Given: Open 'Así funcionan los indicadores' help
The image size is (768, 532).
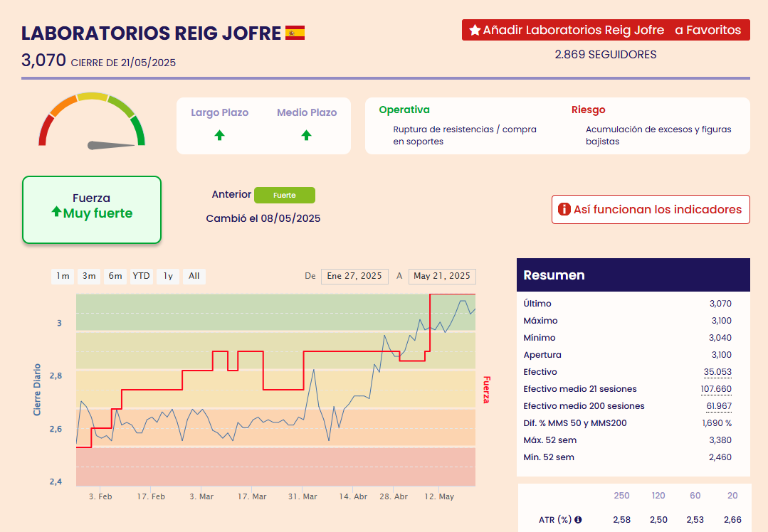Looking at the screenshot, I should (x=651, y=210).
